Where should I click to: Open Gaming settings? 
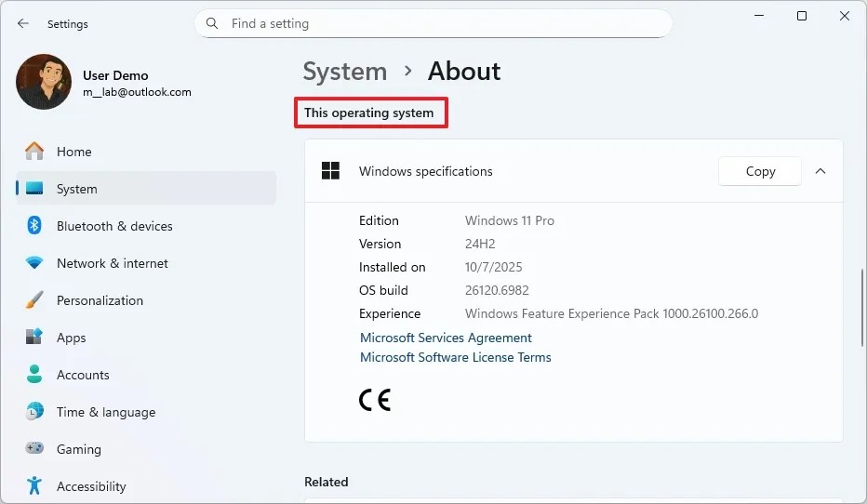(146, 449)
